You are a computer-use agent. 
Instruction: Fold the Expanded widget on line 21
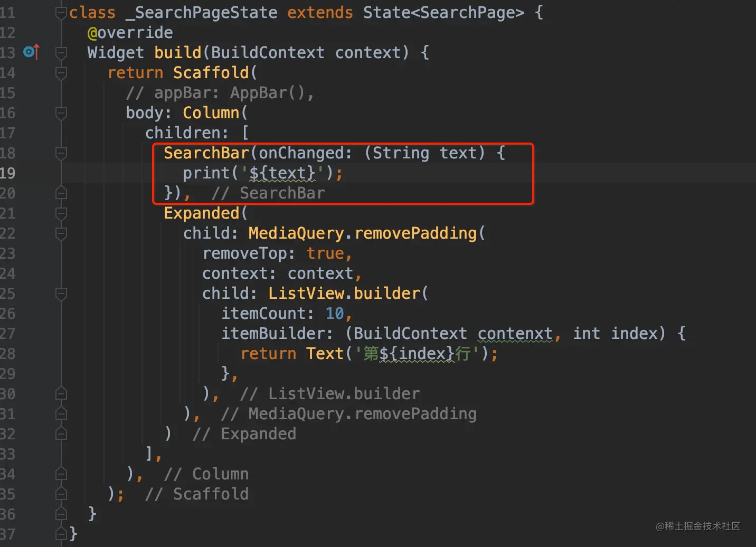(x=61, y=213)
